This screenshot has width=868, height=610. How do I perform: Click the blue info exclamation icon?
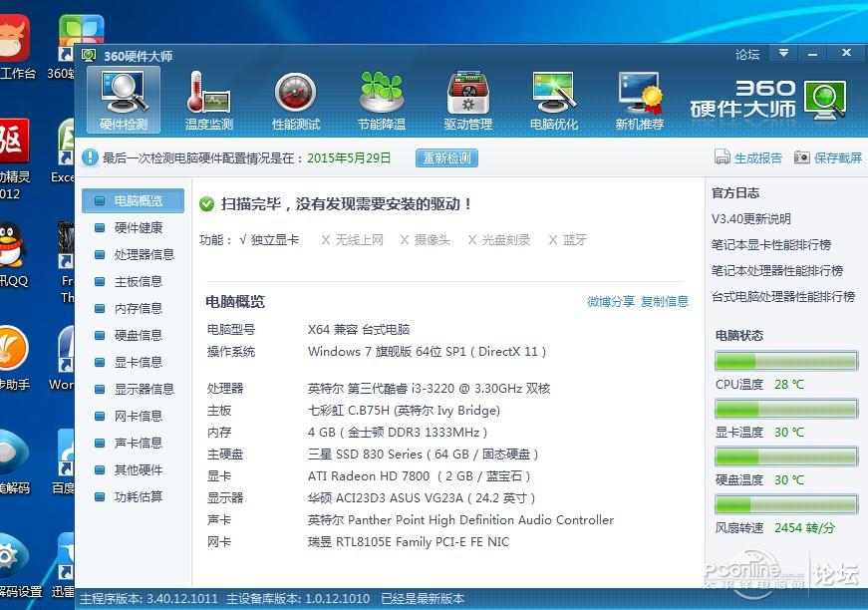tap(90, 157)
